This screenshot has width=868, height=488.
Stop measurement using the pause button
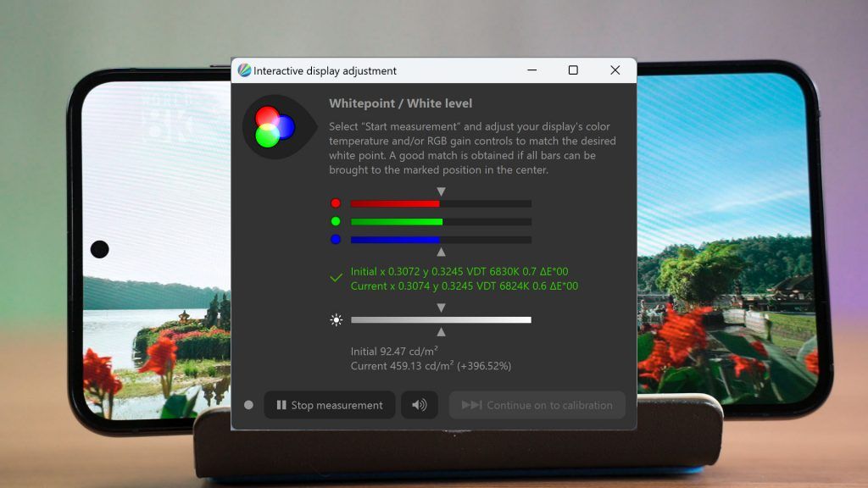click(330, 405)
